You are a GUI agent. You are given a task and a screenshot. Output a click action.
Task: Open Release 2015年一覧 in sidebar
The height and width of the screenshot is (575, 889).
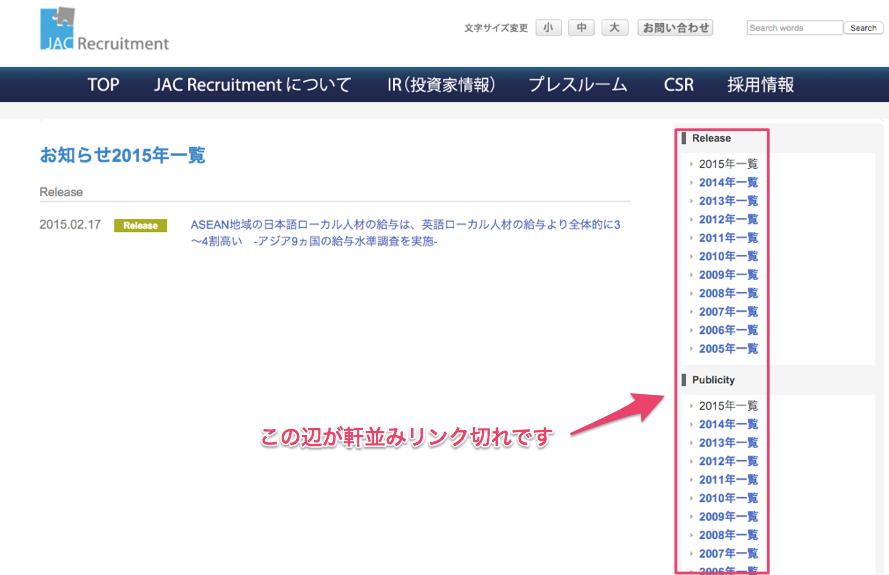[728, 164]
